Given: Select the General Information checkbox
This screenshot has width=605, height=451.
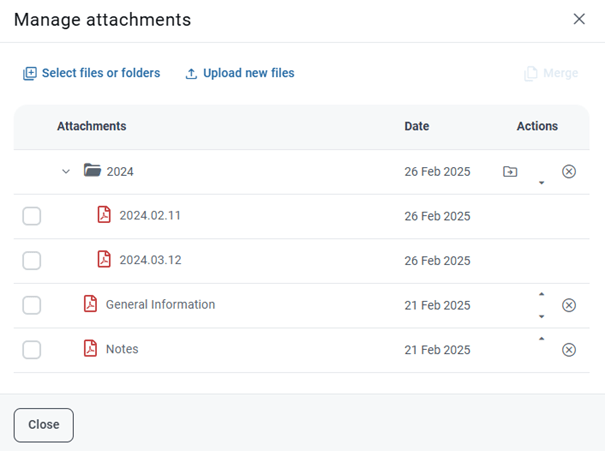Looking at the screenshot, I should click(x=32, y=305).
